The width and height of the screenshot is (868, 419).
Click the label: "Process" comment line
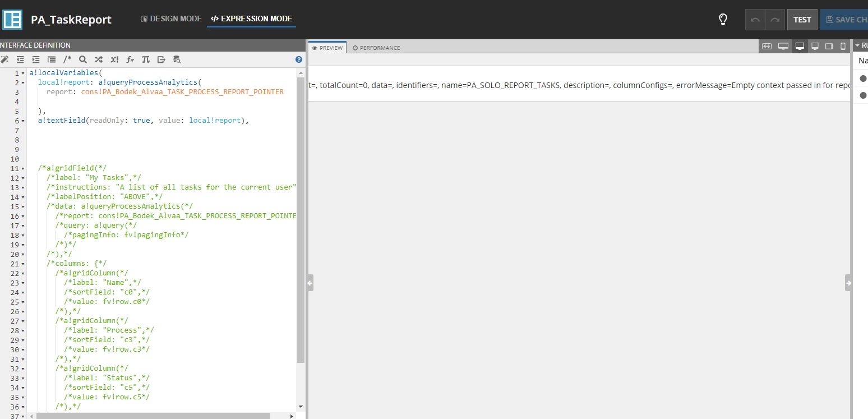pos(109,330)
